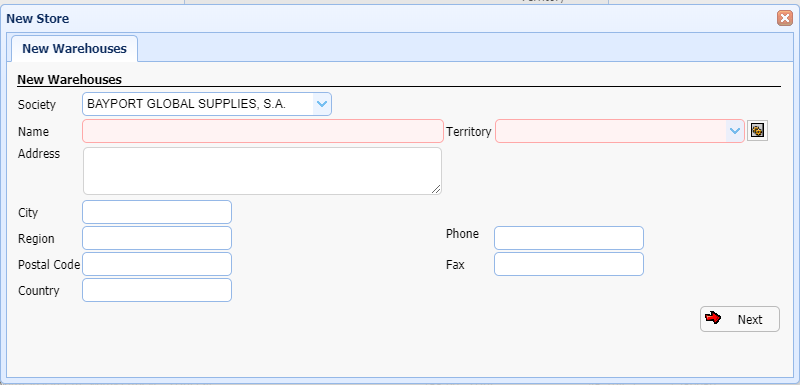
Task: Focus the Postal Code field
Action: pyautogui.click(x=157, y=264)
